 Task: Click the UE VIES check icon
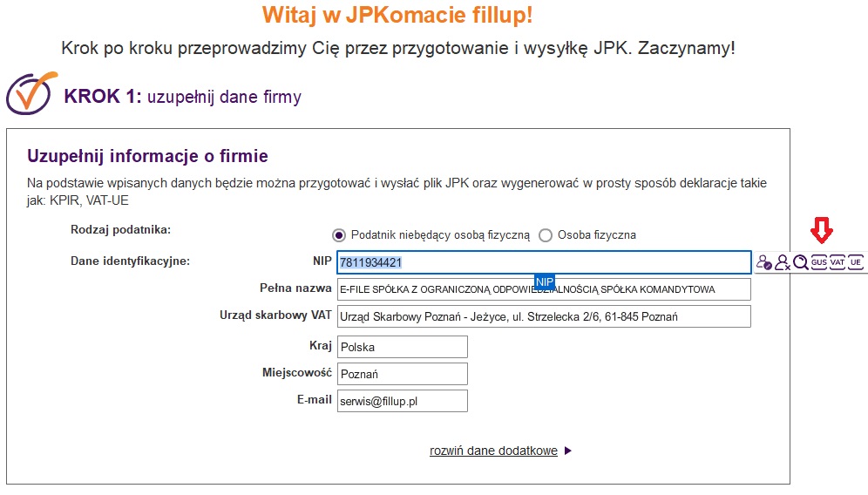tap(855, 262)
